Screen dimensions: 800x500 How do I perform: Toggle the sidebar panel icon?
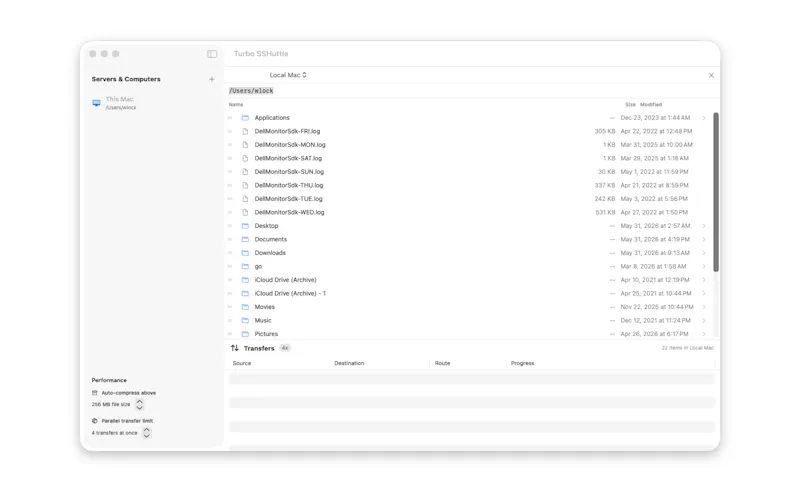212,54
